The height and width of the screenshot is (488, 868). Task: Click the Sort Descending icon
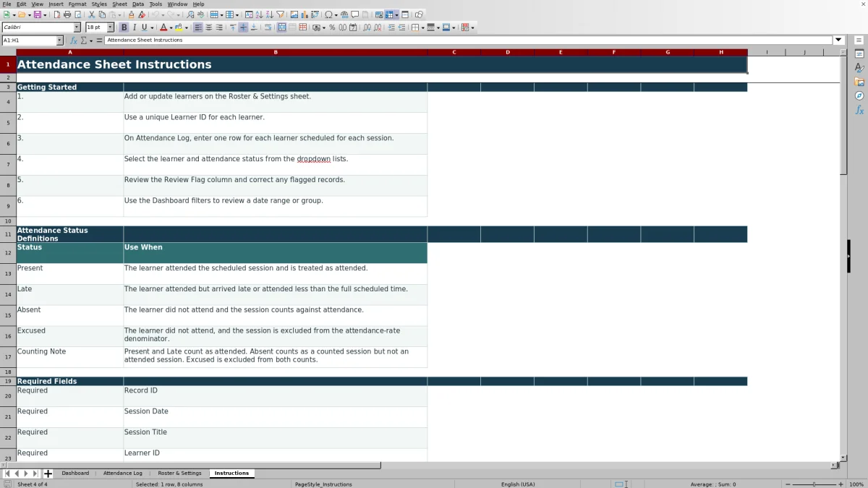pyautogui.click(x=270, y=14)
